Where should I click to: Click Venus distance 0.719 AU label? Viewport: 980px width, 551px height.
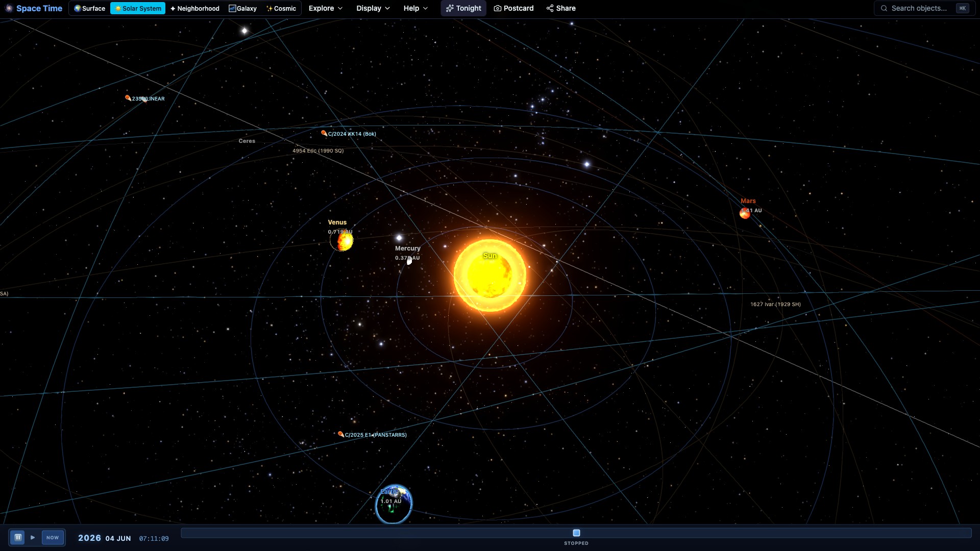pyautogui.click(x=340, y=232)
